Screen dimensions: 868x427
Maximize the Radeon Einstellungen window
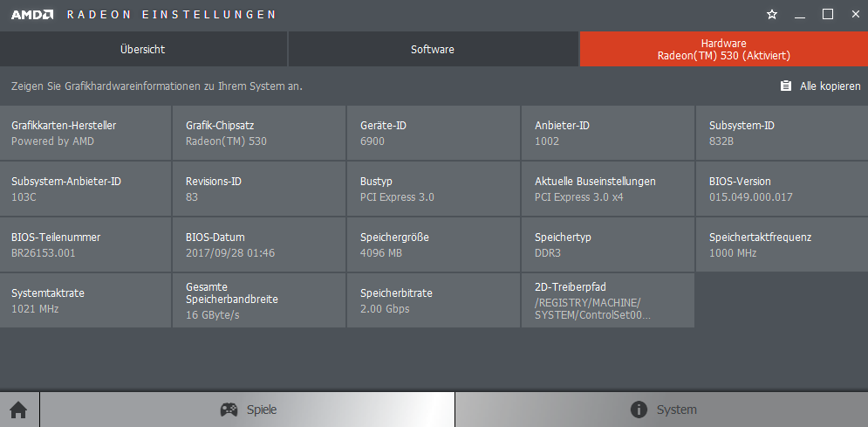click(x=828, y=14)
